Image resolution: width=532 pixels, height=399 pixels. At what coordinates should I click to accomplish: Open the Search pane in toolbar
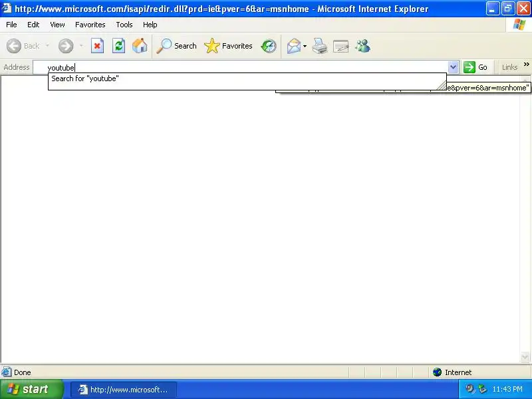[x=176, y=46]
